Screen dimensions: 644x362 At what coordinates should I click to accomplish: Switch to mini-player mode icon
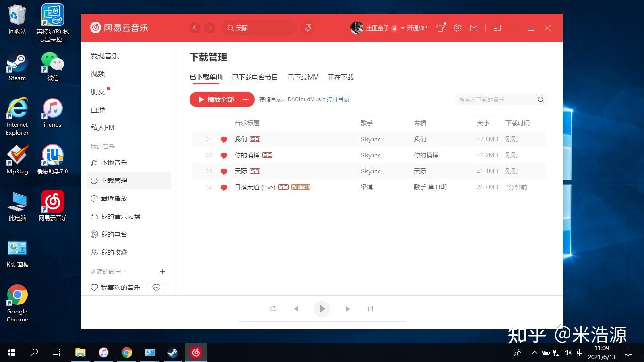click(x=496, y=28)
